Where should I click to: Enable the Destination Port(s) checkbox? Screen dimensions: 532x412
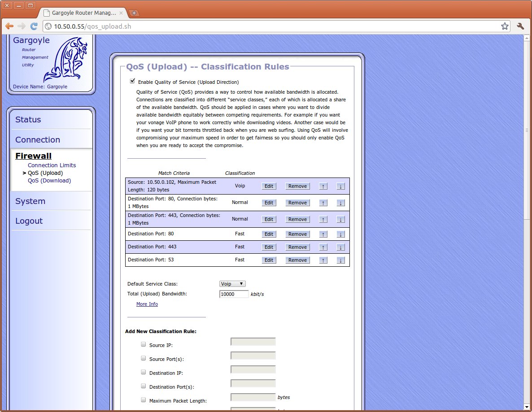(143, 386)
